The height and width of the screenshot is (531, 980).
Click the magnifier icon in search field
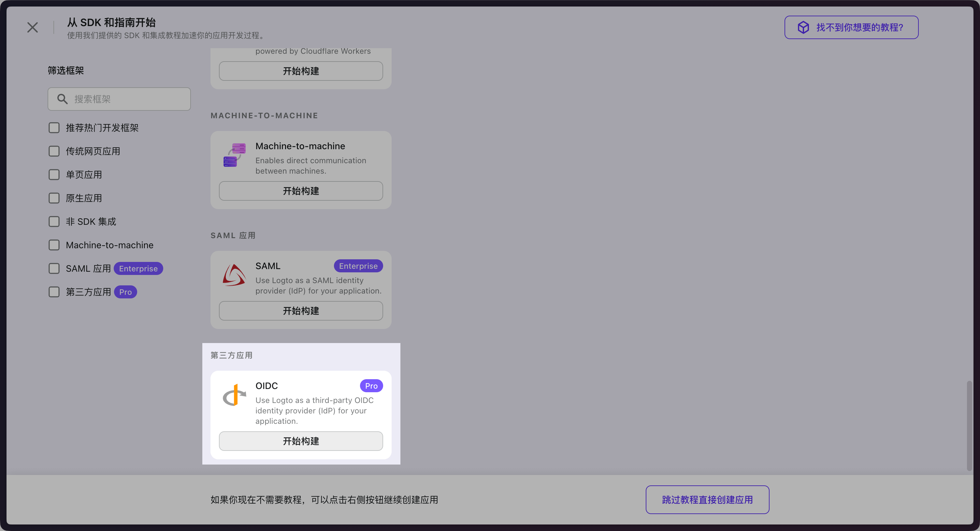(63, 99)
